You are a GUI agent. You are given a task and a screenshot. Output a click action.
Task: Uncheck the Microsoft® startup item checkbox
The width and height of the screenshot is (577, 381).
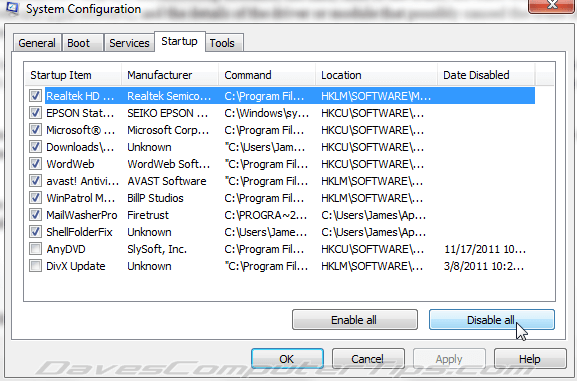tap(35, 130)
